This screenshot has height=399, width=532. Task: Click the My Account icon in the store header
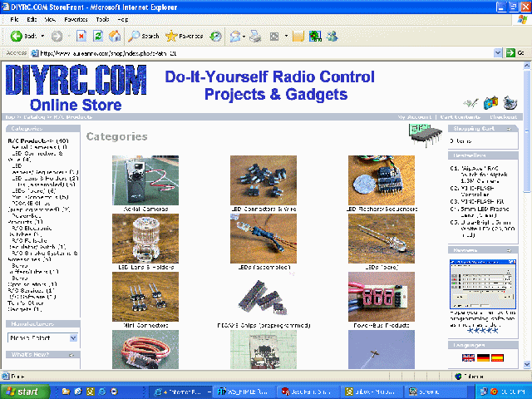[471, 102]
